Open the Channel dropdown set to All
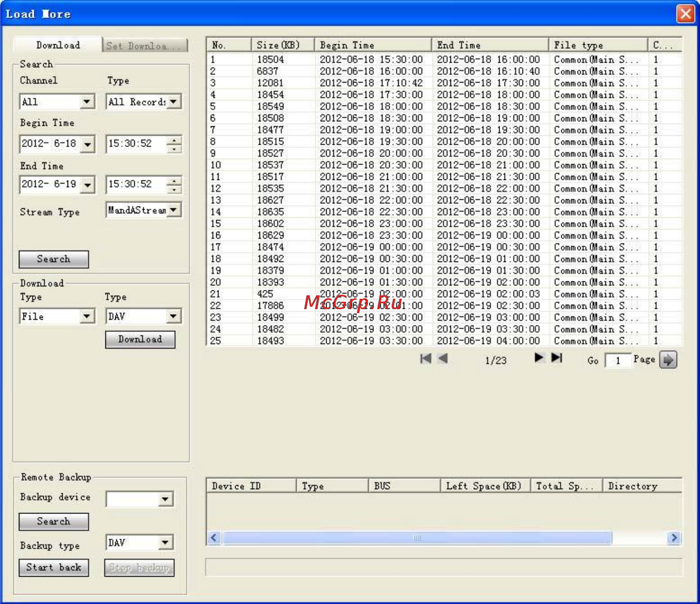 [87, 102]
